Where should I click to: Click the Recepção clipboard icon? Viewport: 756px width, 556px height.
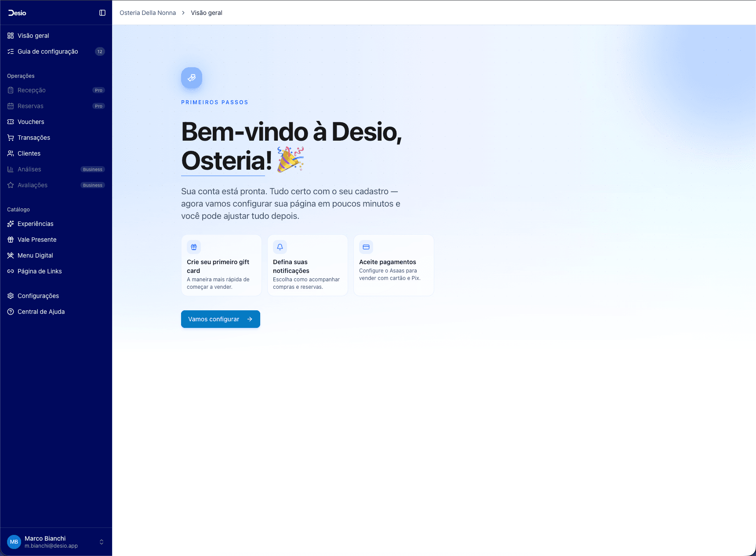11,90
